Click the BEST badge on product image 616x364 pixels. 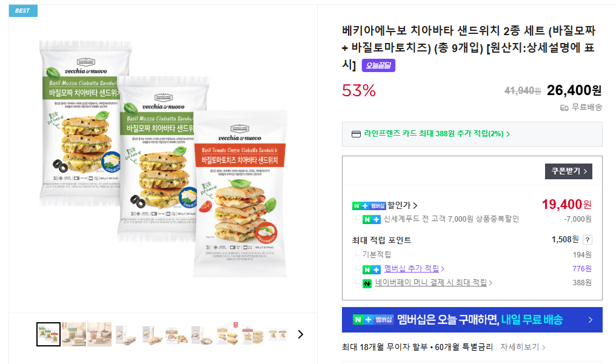(23, 11)
